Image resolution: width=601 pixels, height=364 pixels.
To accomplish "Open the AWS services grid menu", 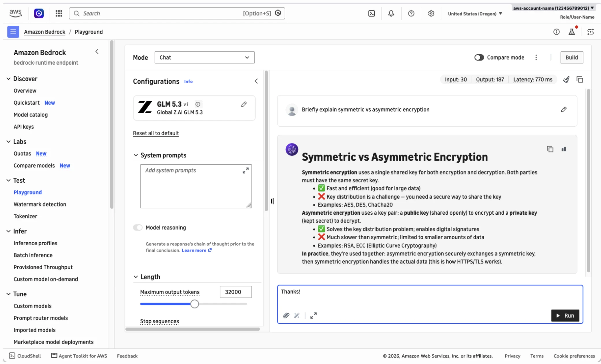I will pyautogui.click(x=59, y=13).
